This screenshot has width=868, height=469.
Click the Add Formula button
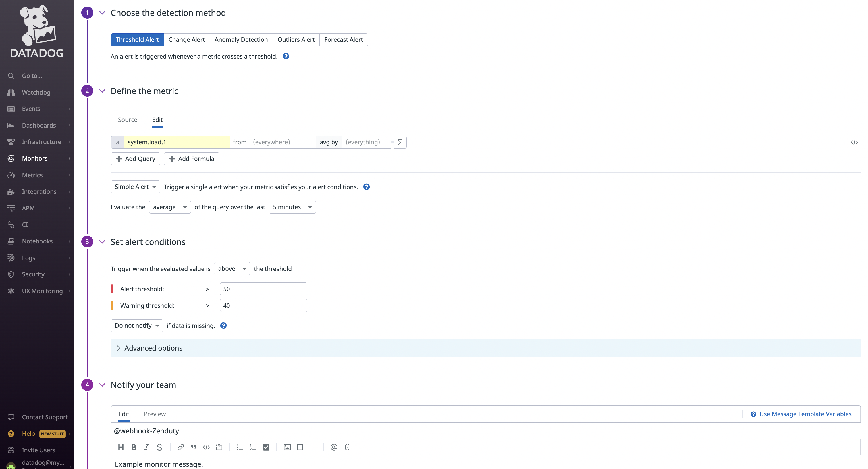point(191,159)
